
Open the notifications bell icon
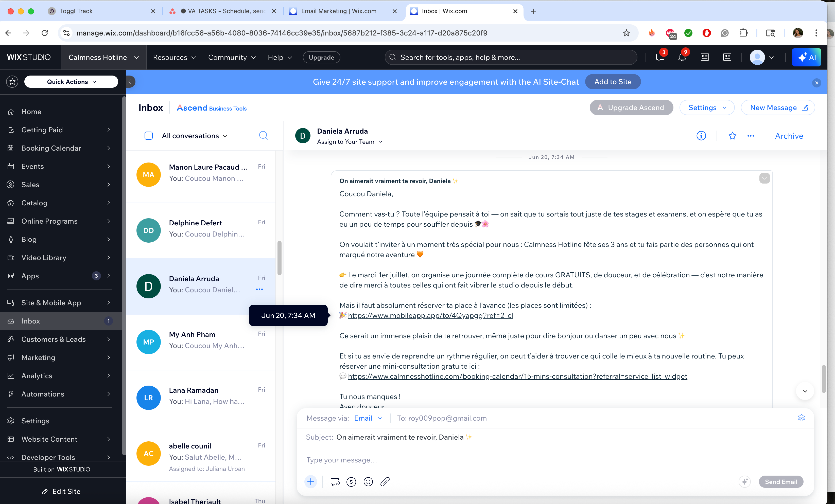(x=682, y=57)
